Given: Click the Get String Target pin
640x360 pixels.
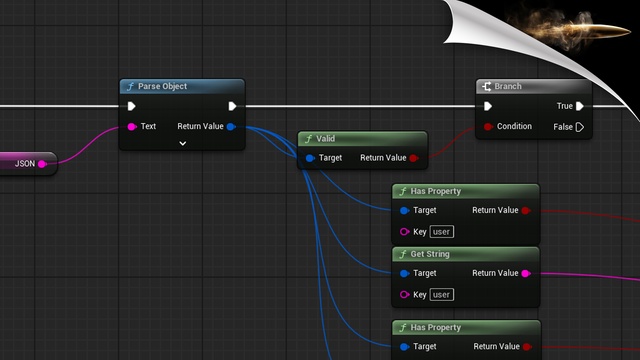Looking at the screenshot, I should click(404, 273).
